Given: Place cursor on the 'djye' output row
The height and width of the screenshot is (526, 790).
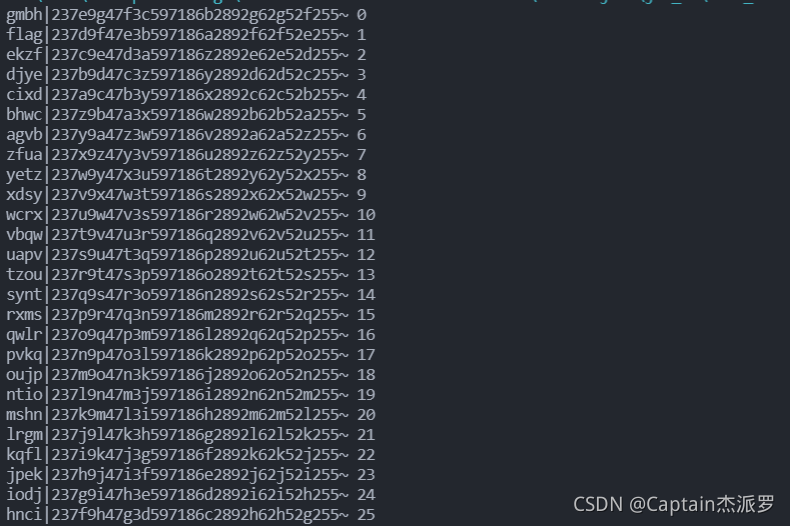Looking at the screenshot, I should [x=186, y=75].
